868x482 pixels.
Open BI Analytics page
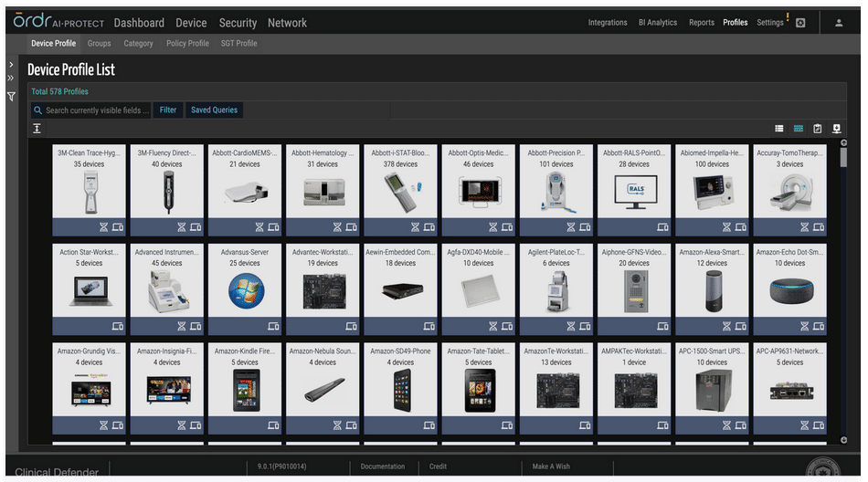click(x=658, y=23)
